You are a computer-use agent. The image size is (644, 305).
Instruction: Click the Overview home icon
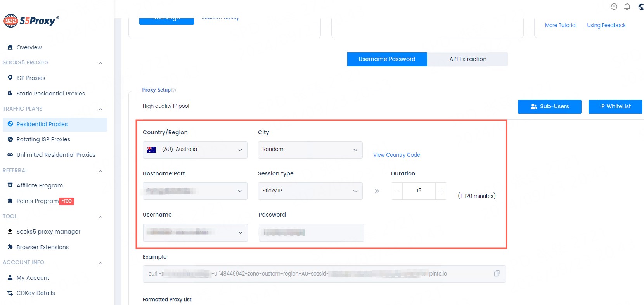10,47
